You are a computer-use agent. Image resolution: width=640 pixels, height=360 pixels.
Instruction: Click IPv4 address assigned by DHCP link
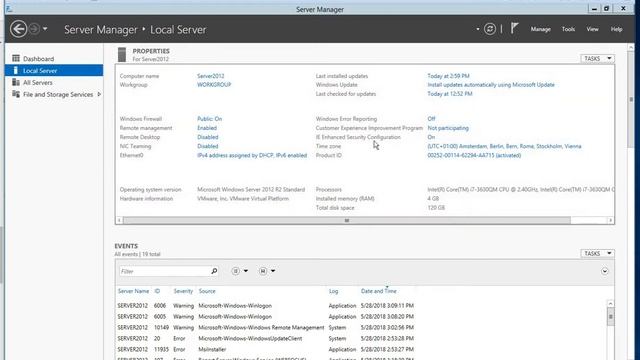click(x=252, y=156)
